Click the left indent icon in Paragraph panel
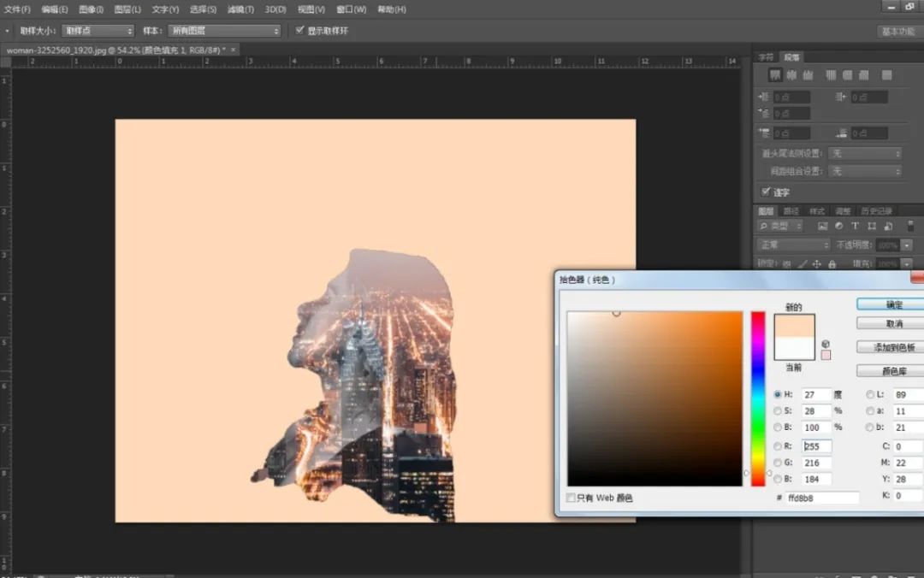 pos(764,97)
